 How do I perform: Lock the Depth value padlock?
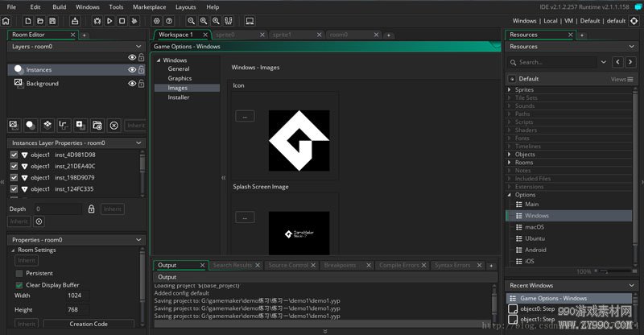(x=91, y=209)
